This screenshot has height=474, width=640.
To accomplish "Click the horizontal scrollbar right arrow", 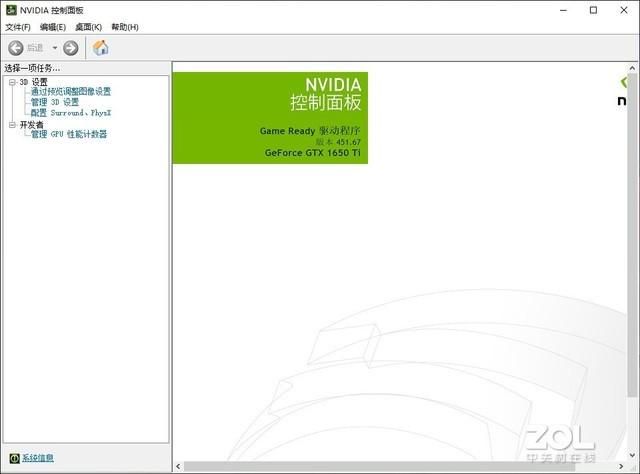I will 621,466.
